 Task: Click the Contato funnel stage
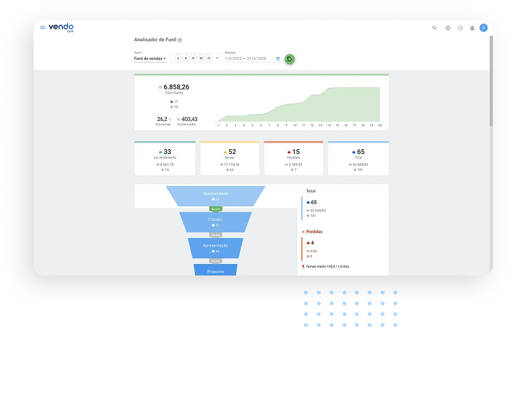[215, 222]
